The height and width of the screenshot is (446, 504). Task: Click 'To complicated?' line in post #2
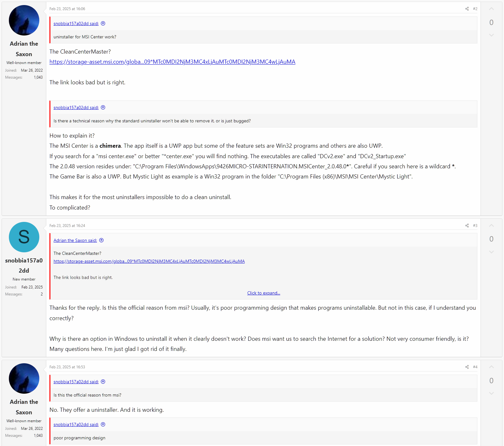pyautogui.click(x=70, y=208)
